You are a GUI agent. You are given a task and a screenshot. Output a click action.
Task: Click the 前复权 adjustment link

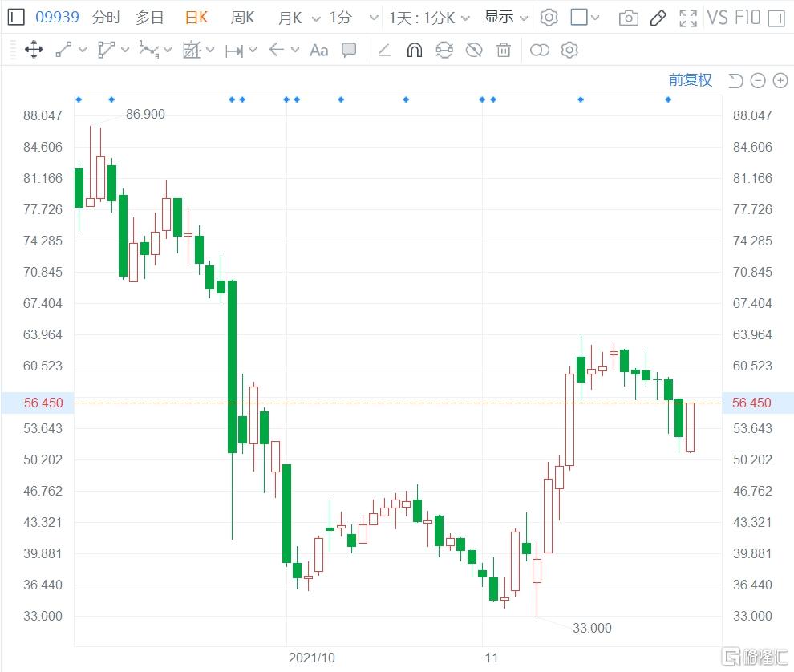click(690, 80)
